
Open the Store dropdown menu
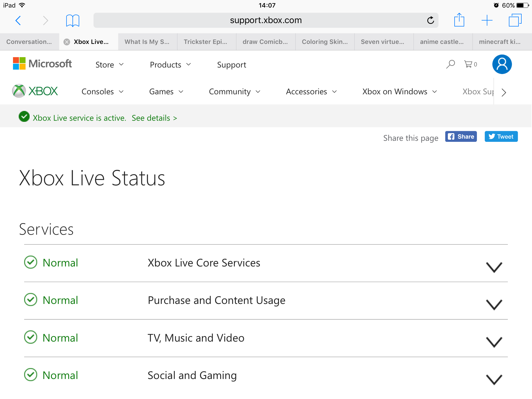[x=109, y=65]
